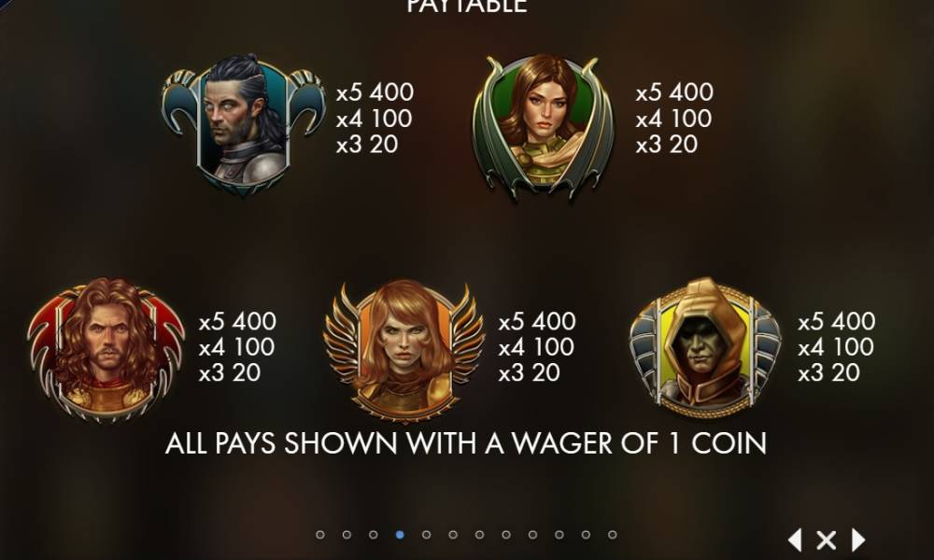Select the red-haired woman with golden wings
The width and height of the screenshot is (934, 560).
point(404,351)
